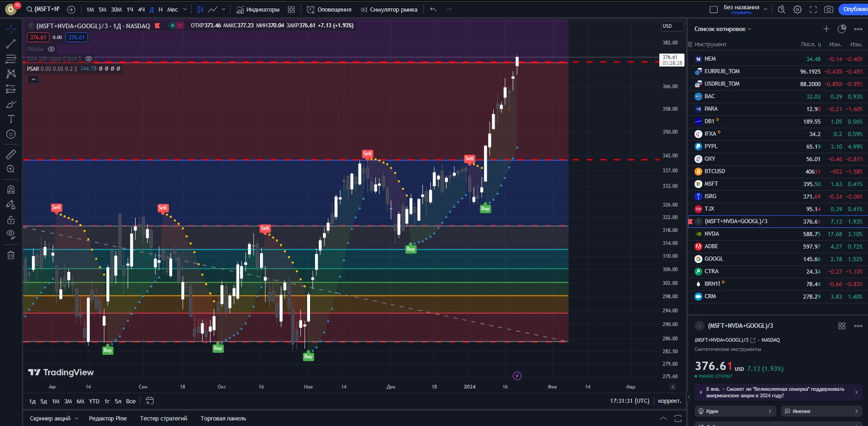
Task: Switch to the 1Ч timeframe
Action: pos(130,9)
